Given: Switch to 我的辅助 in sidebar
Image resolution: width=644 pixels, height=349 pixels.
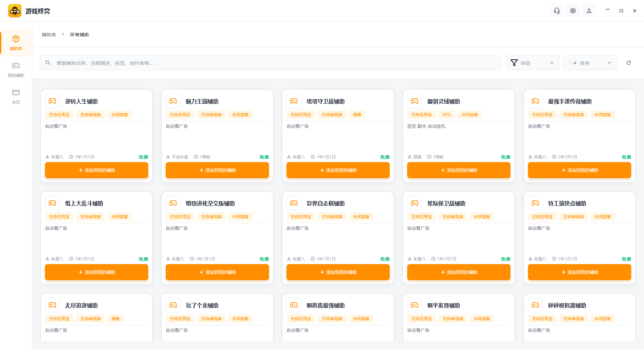Looking at the screenshot, I should pos(16,69).
